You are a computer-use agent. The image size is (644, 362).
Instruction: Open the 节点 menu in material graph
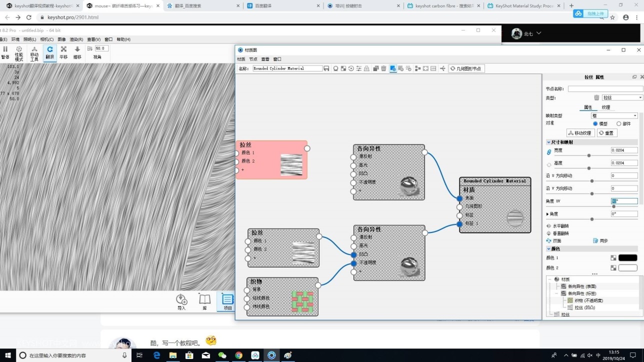[253, 59]
